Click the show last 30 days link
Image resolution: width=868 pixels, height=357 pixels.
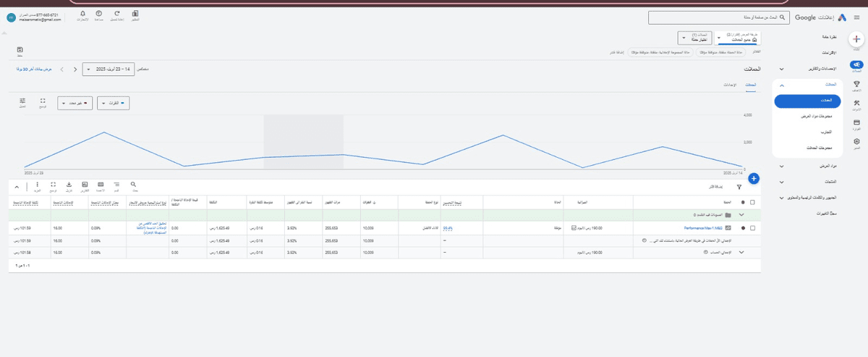[x=34, y=70]
